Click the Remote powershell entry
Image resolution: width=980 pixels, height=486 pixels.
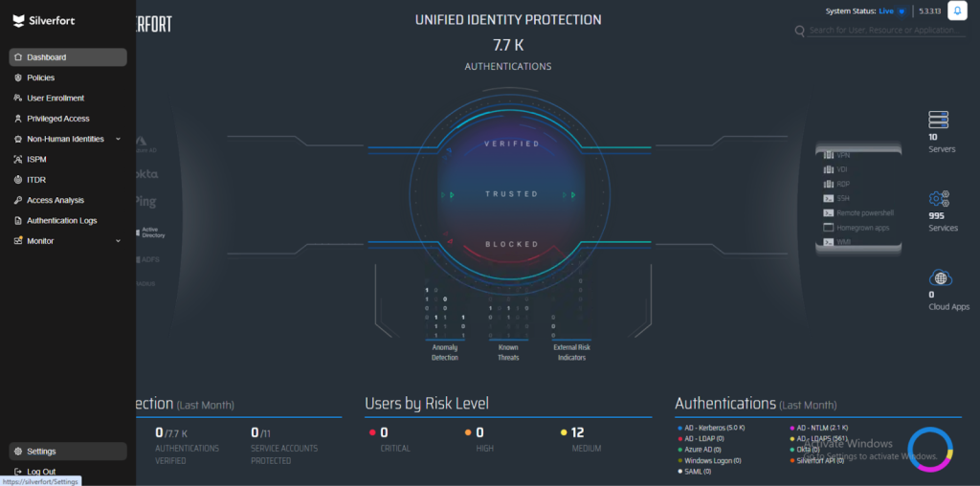tap(858, 213)
